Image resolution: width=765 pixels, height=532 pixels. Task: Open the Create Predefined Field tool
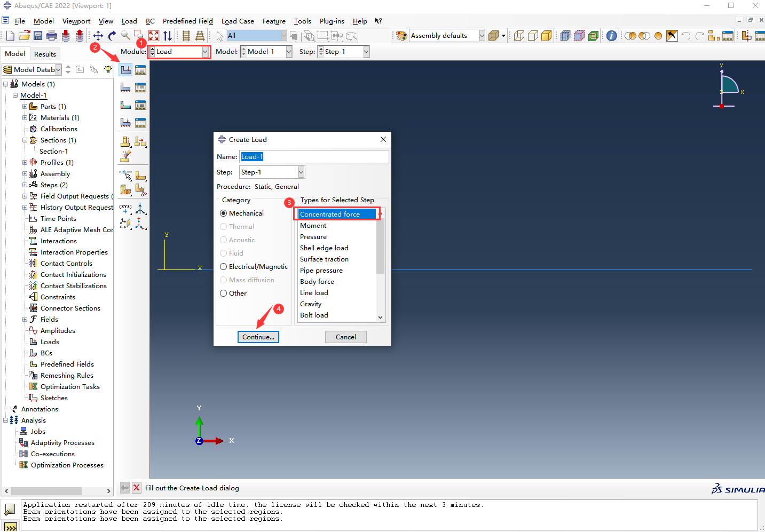click(125, 105)
